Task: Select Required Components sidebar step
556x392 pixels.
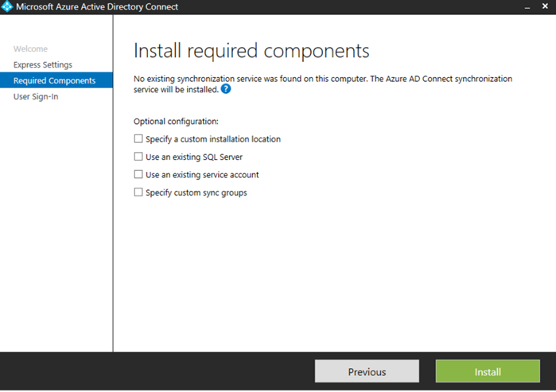Action: tap(54, 81)
